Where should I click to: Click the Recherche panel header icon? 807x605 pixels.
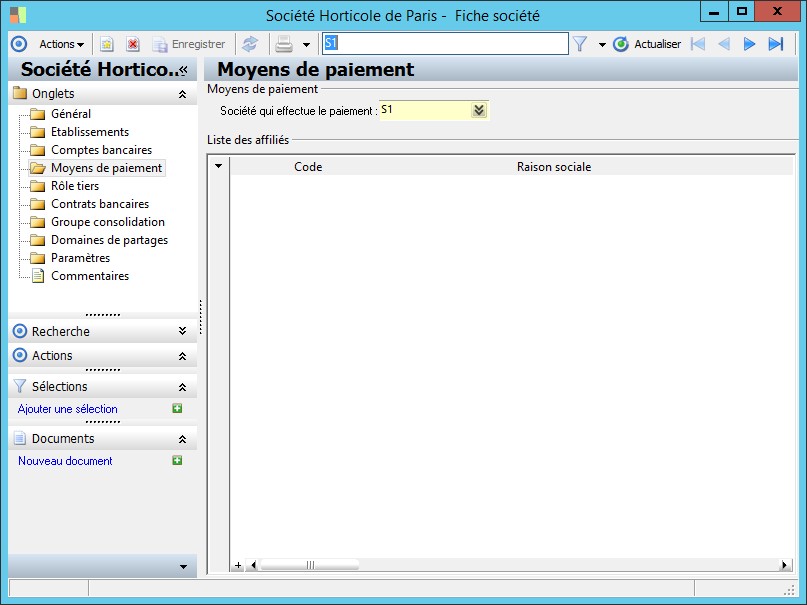[x=20, y=331]
